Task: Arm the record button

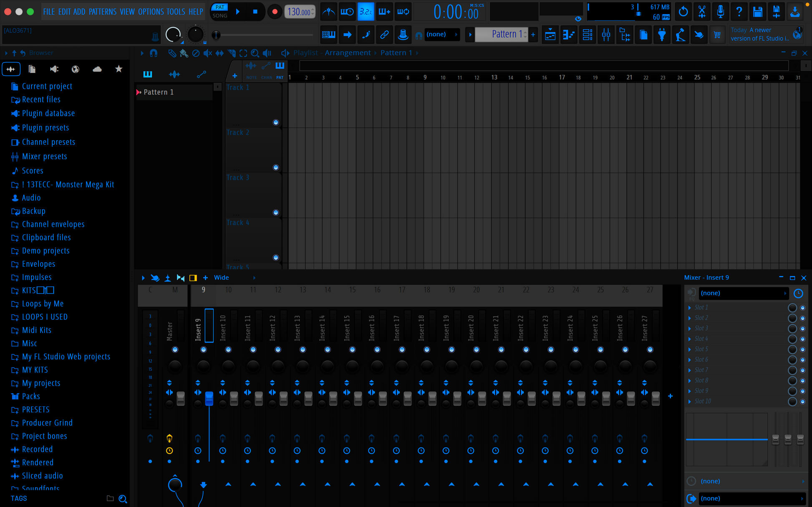Action: pyautogui.click(x=274, y=12)
